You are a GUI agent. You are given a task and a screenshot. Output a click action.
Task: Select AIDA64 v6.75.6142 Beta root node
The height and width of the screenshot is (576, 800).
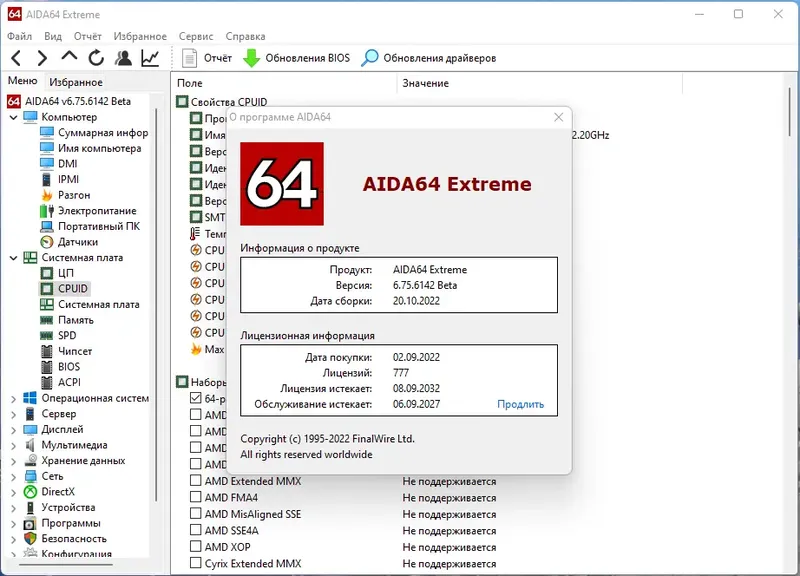69,102
